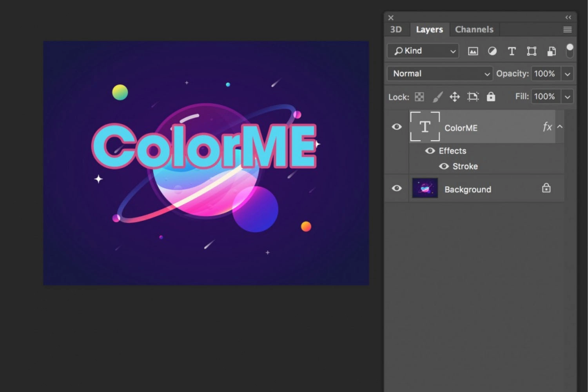The height and width of the screenshot is (392, 588).
Task: Click the Effects label
Action: click(x=452, y=151)
